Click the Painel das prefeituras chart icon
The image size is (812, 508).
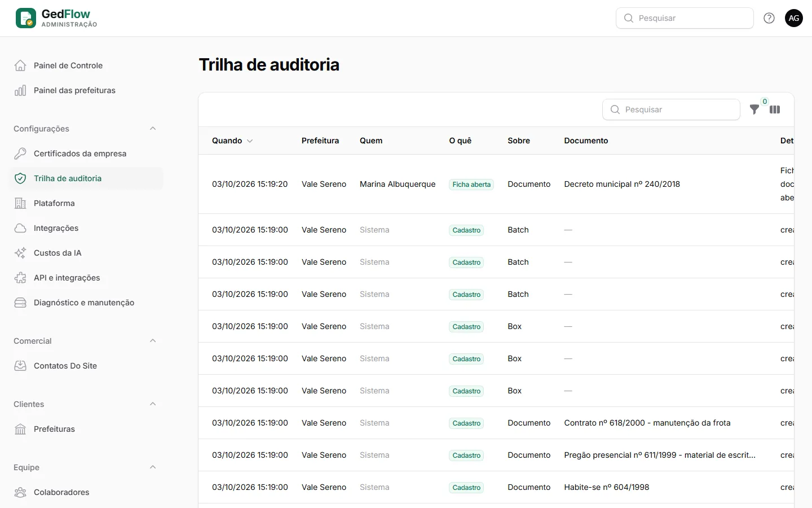pos(20,90)
